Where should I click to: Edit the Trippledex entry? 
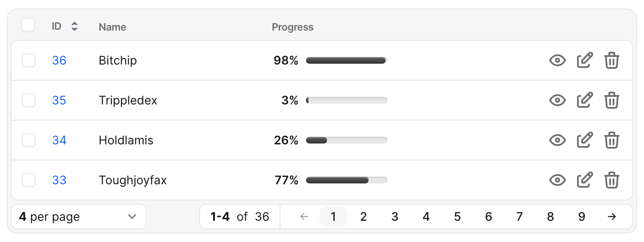(x=585, y=101)
